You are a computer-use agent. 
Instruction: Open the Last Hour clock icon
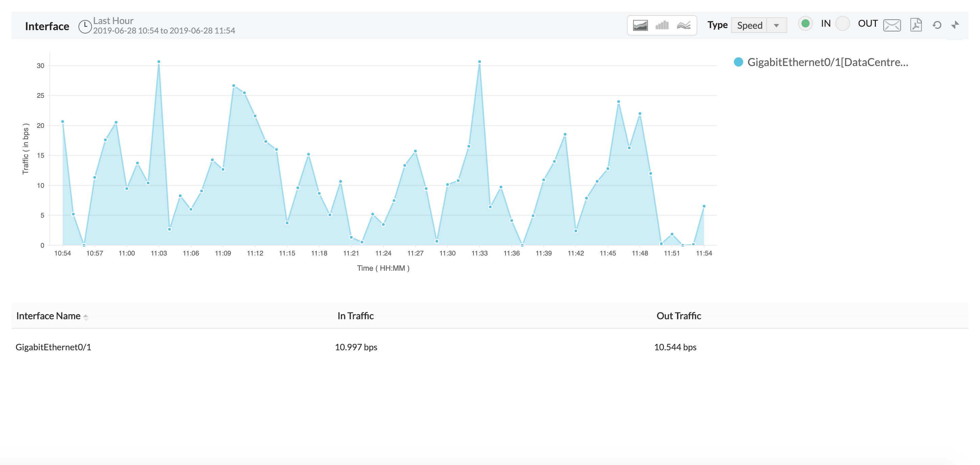85,26
